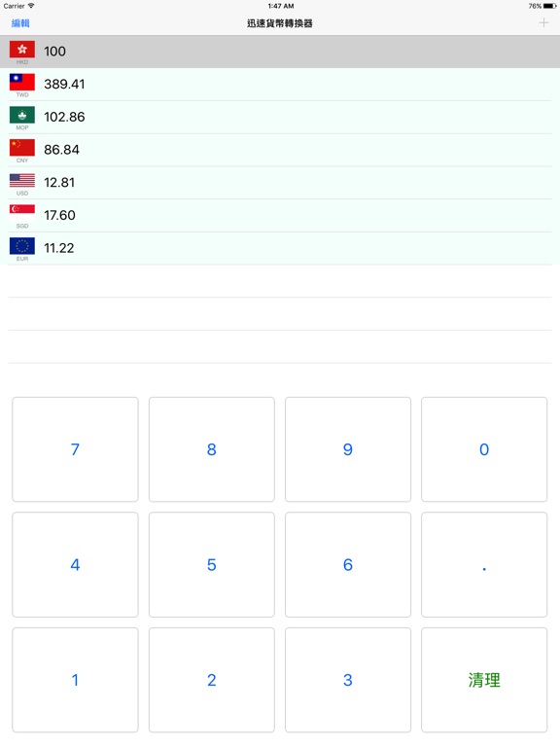
Task: Select the 389.41 TWD amount row
Action: [280, 85]
